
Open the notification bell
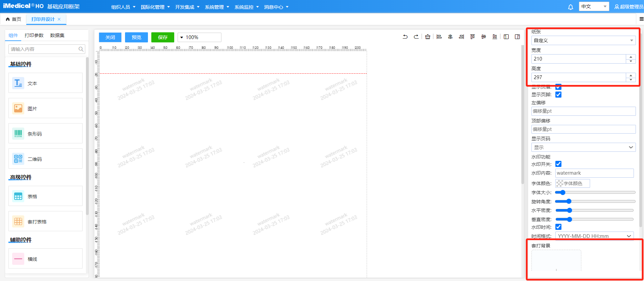(x=571, y=7)
